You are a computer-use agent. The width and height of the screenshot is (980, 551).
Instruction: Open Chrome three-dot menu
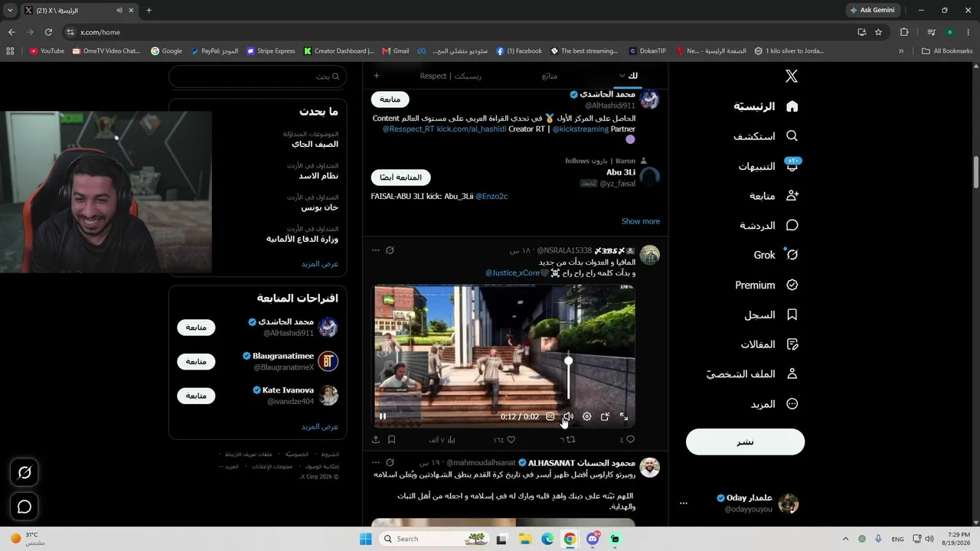968,32
